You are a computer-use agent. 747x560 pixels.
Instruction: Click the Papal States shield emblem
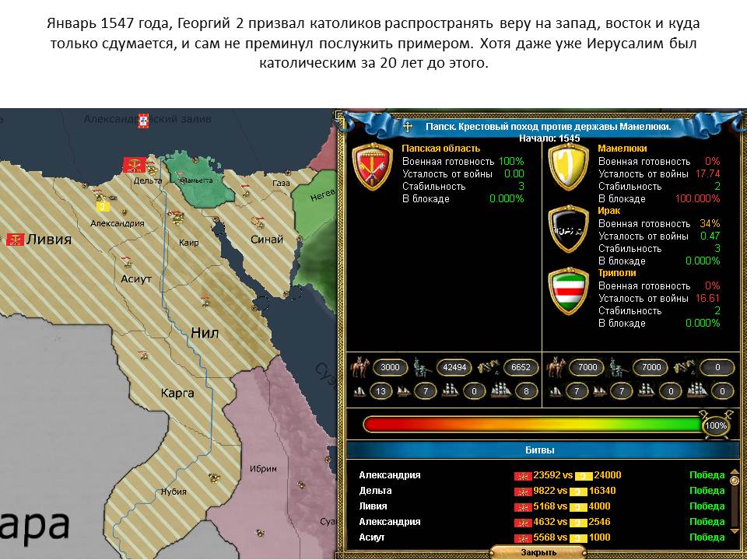pyautogui.click(x=372, y=167)
